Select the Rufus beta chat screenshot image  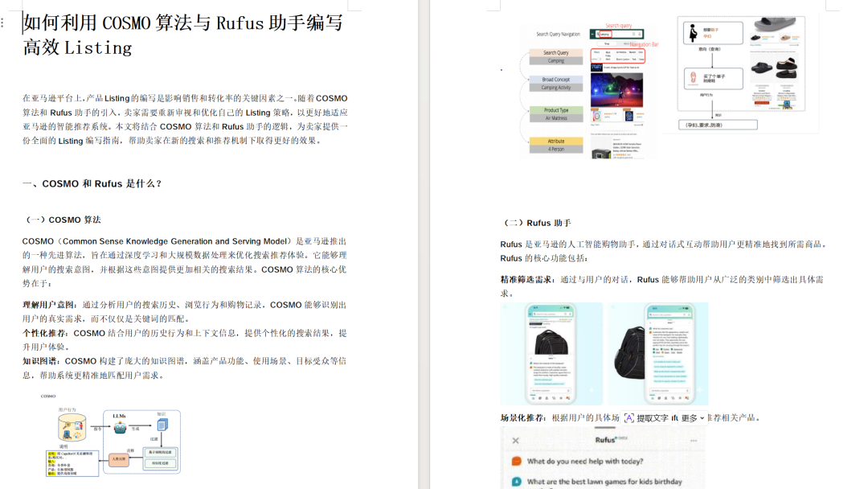pyautogui.click(x=604, y=458)
